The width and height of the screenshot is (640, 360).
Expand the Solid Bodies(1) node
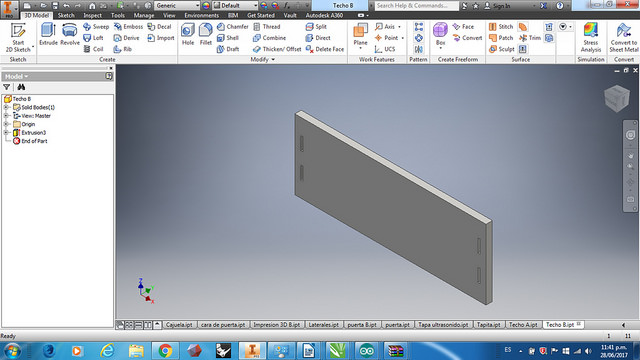(6, 107)
